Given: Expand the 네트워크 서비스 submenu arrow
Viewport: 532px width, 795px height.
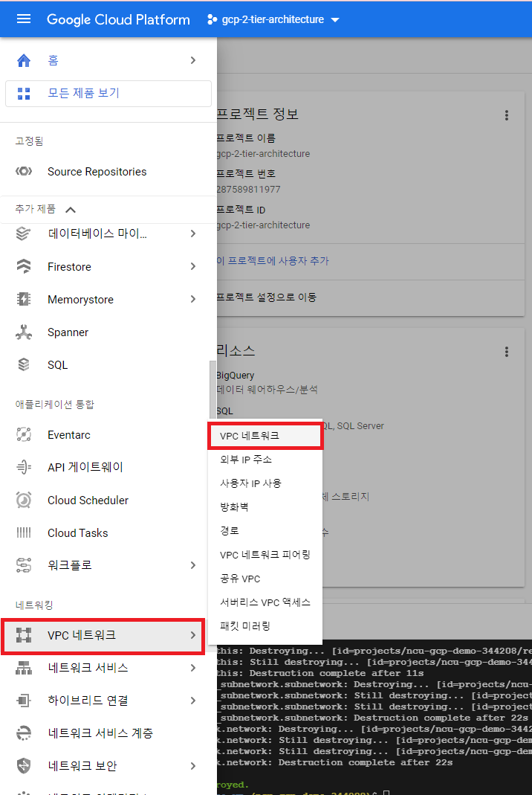Looking at the screenshot, I should pyautogui.click(x=193, y=668).
